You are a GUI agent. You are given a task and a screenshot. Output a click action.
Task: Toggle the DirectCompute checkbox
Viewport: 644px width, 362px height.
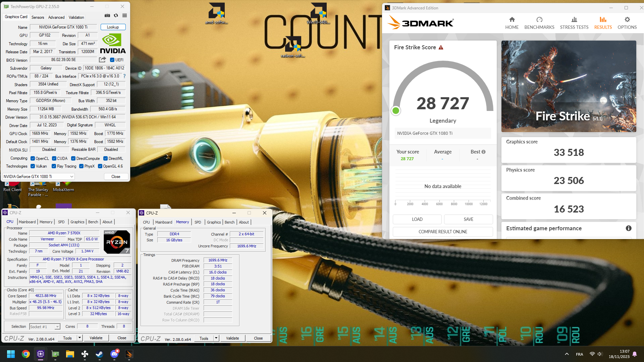[x=73, y=159]
